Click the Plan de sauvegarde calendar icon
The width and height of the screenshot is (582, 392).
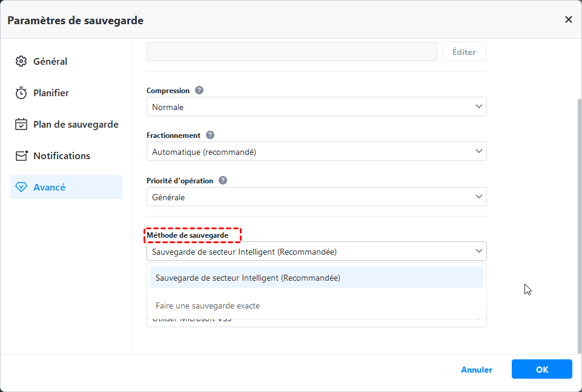21,125
